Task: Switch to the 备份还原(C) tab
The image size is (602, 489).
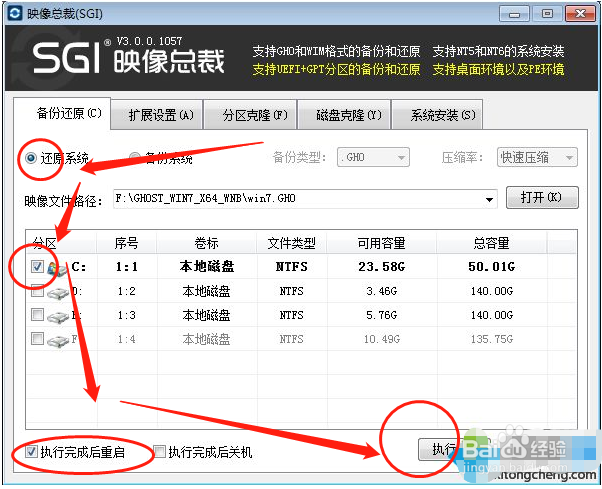Action: [x=63, y=114]
